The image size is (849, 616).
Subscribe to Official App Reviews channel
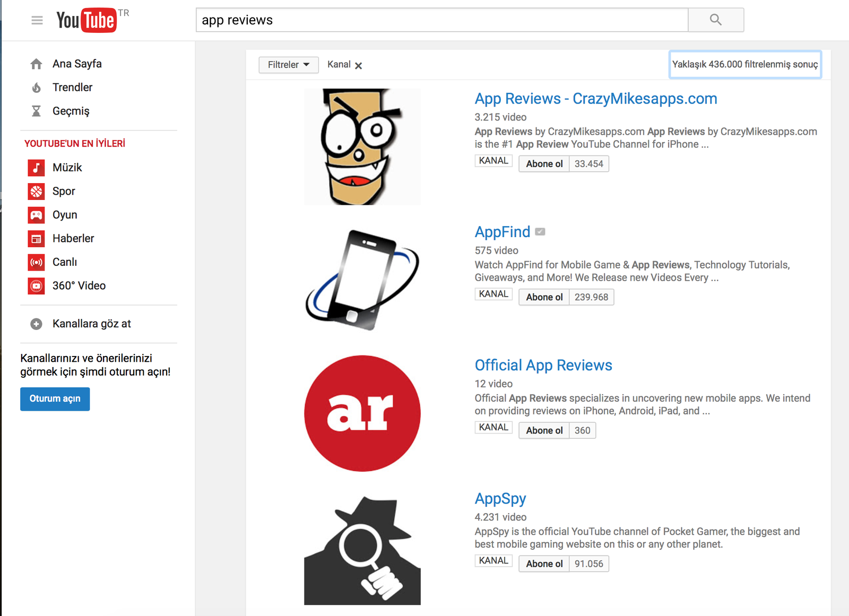[544, 430]
